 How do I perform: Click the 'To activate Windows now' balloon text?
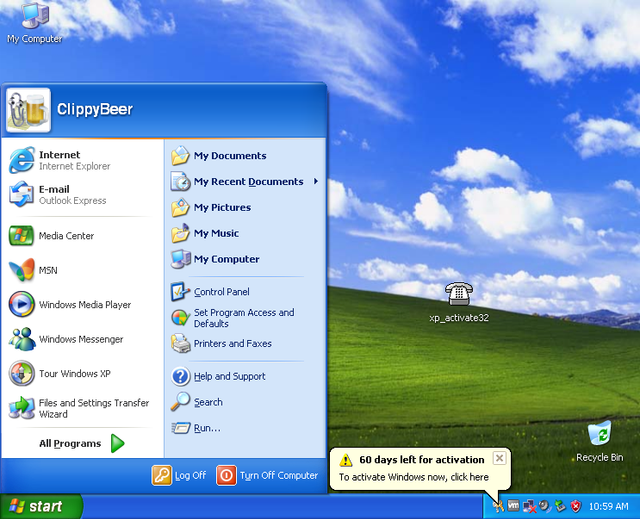[414, 477]
